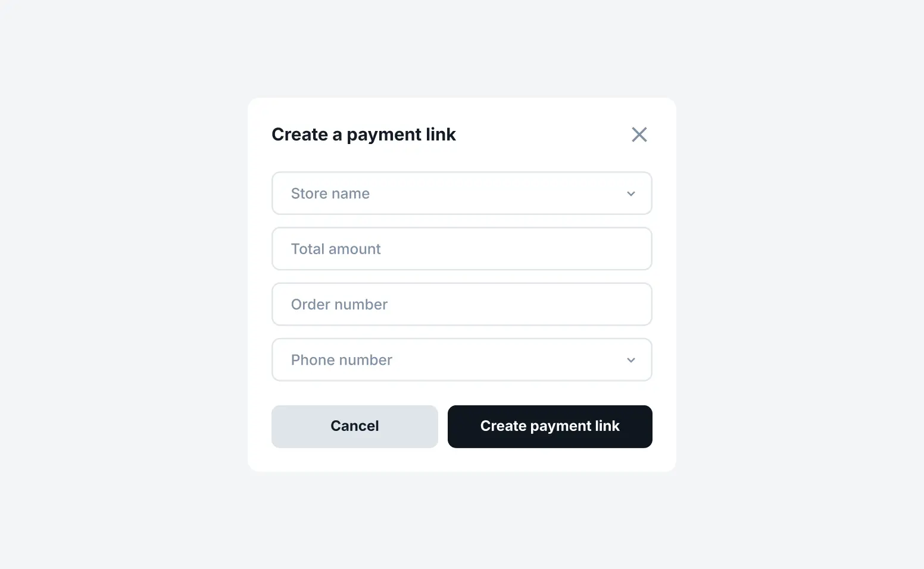Dismiss the dialog using the X icon
924x569 pixels.
pos(639,135)
